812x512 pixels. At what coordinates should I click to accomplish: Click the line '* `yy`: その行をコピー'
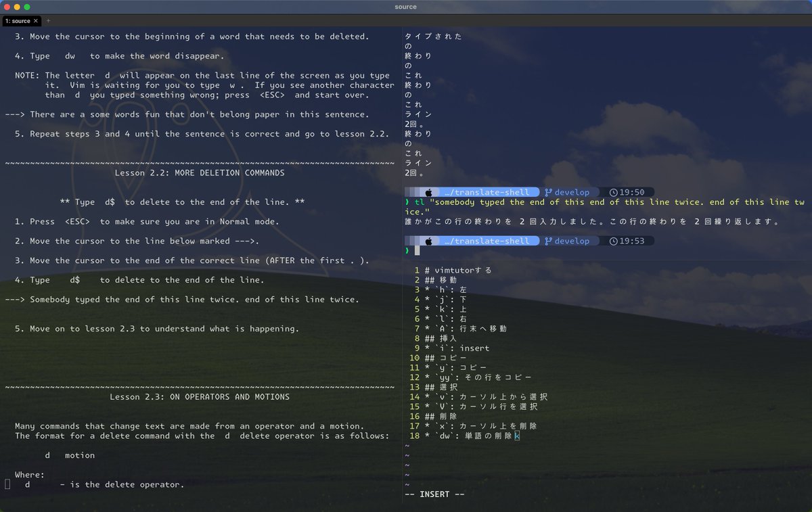tap(478, 377)
